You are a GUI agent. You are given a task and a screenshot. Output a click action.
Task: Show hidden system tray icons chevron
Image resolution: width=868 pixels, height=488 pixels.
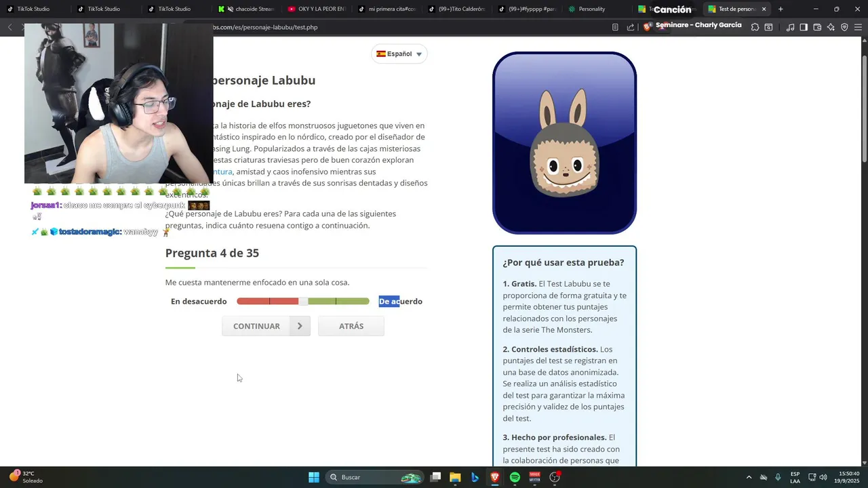749,477
